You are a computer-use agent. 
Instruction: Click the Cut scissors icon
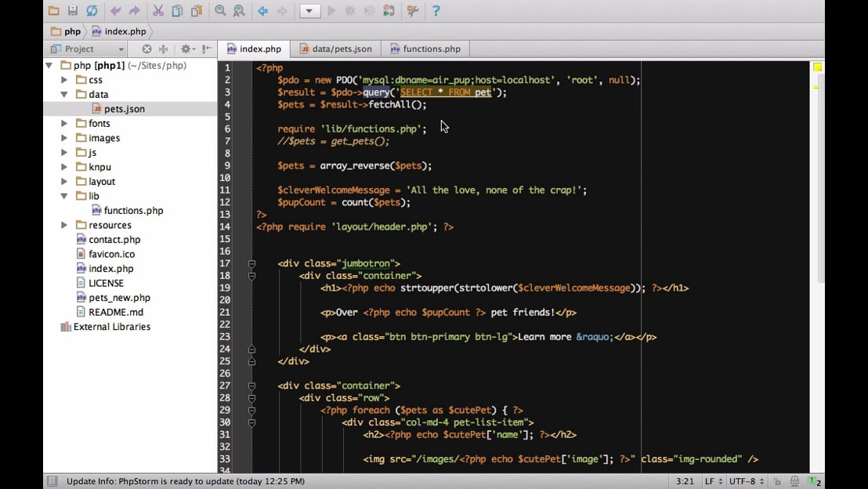(x=158, y=10)
